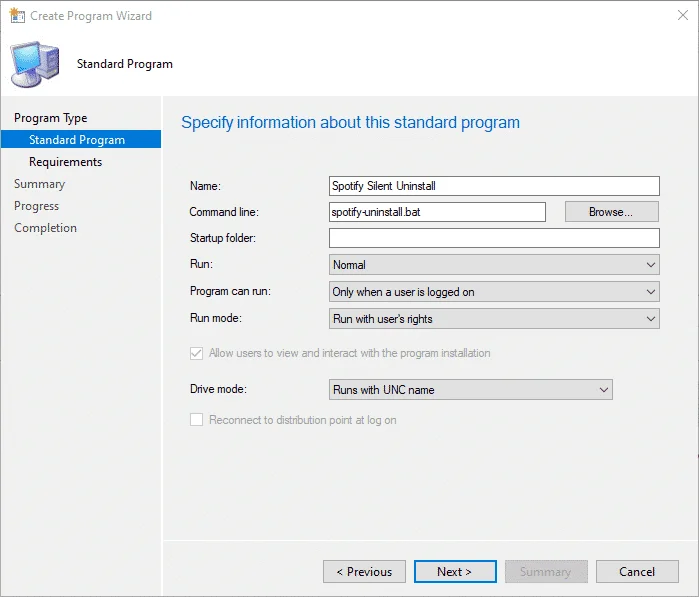Select Program Type step in sidebar
Screen dimensions: 699x597
50,118
